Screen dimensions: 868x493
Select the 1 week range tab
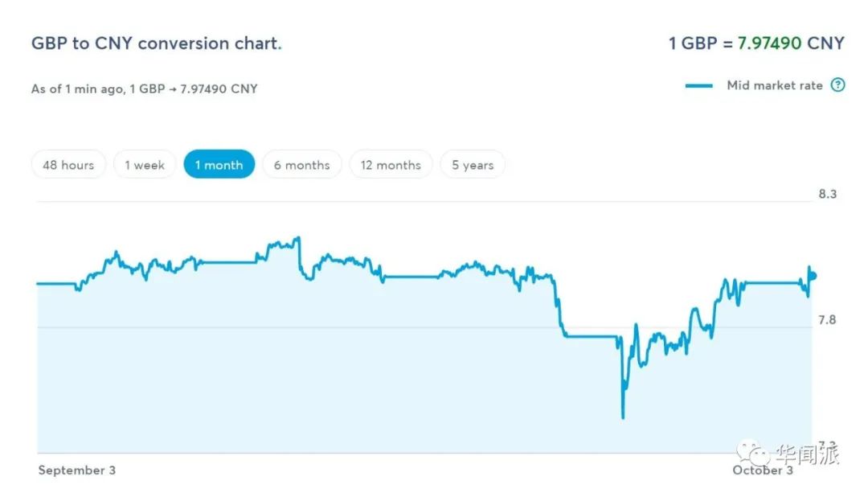click(x=145, y=165)
